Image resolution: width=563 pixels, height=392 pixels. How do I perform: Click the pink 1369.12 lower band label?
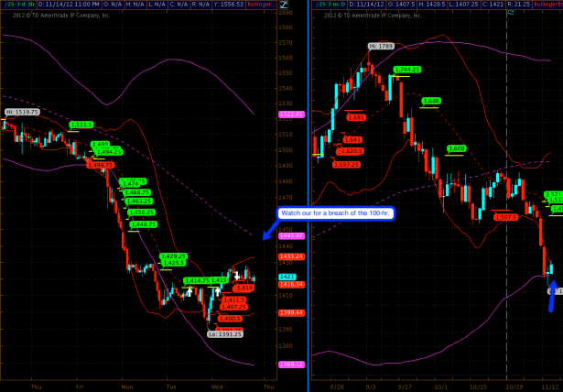pos(290,365)
